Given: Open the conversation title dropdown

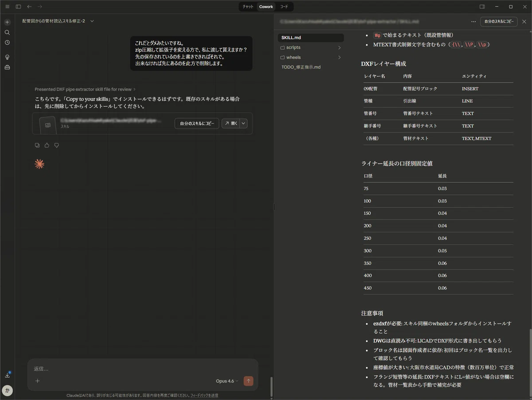Looking at the screenshot, I should click(x=92, y=21).
